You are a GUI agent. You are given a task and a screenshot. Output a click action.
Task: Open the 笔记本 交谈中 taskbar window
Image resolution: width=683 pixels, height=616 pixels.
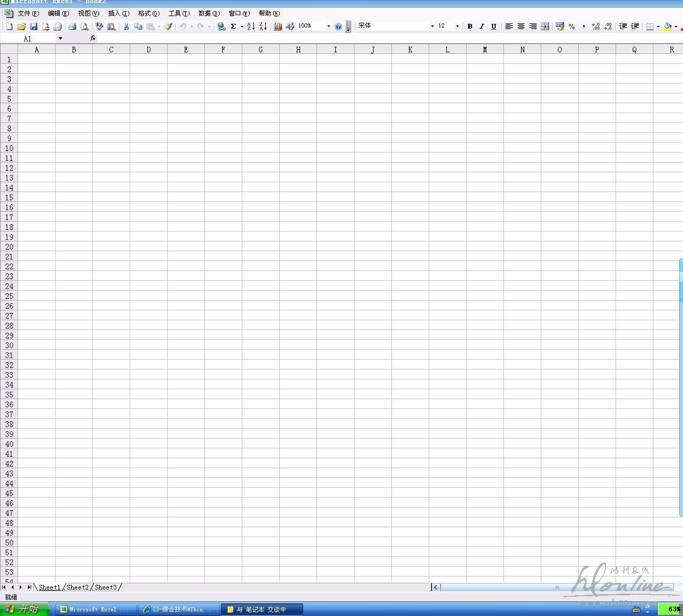click(262, 609)
